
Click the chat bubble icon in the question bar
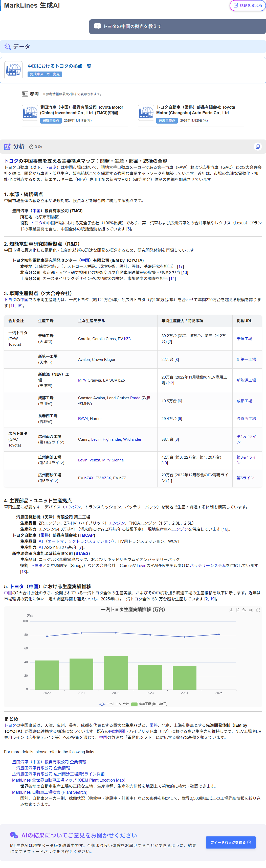coord(97,26)
